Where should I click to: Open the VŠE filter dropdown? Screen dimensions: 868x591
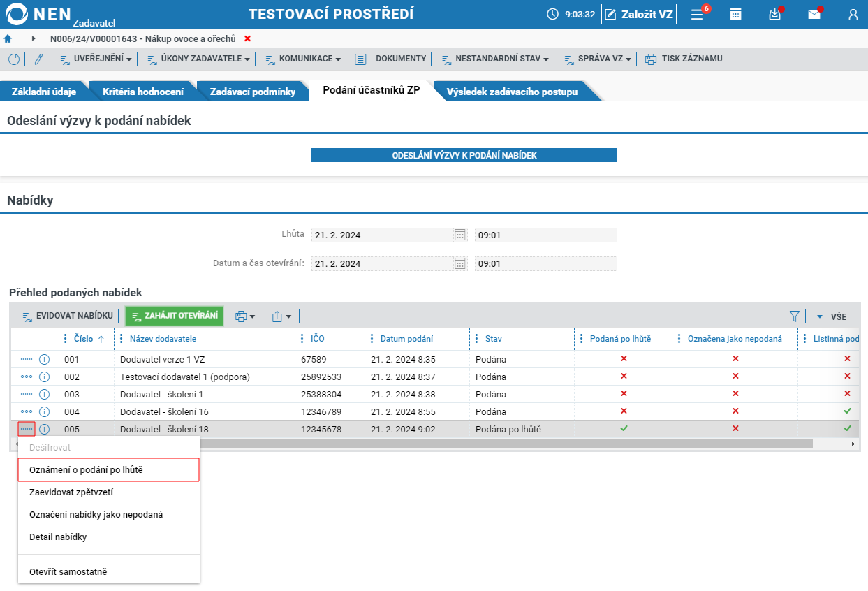point(831,317)
